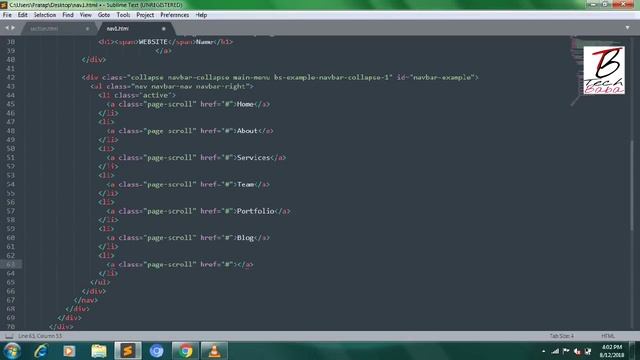Click Line 63, Column 53 status text
The height and width of the screenshot is (360, 640).
pyautogui.click(x=40, y=336)
